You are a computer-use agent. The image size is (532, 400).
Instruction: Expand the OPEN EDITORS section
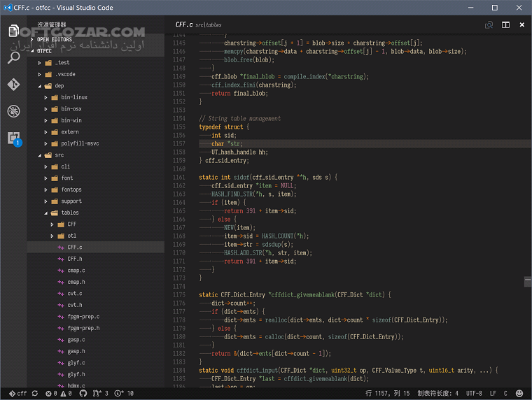pos(96,39)
